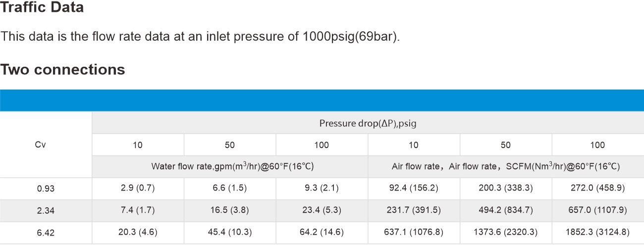644x245 pixels.
Task: Click the Two connections heading
Action: coord(62,69)
